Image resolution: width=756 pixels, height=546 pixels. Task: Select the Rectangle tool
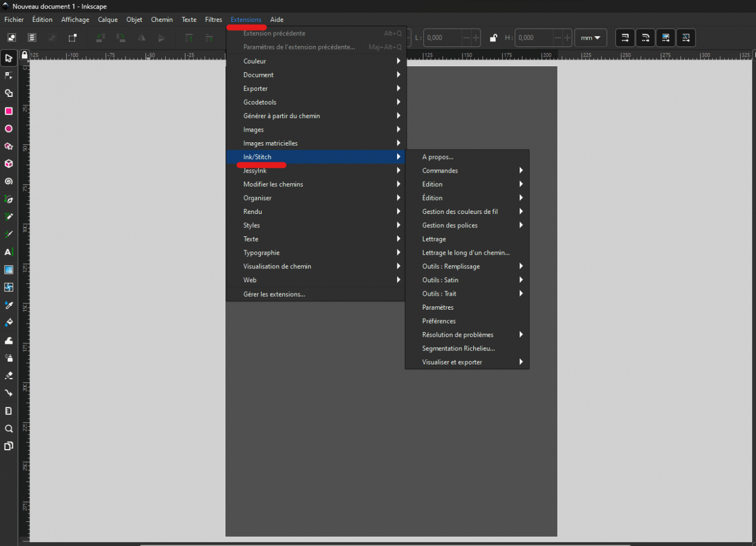8,111
